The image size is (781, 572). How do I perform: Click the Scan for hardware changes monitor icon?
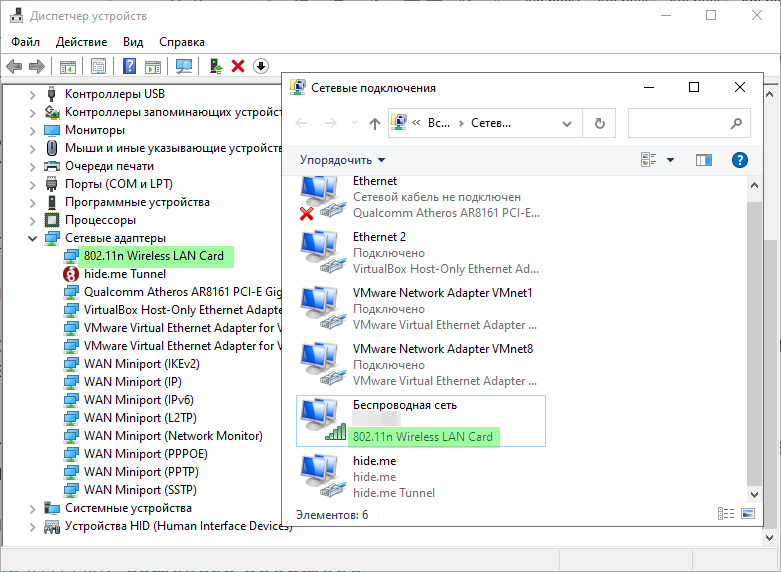(184, 66)
